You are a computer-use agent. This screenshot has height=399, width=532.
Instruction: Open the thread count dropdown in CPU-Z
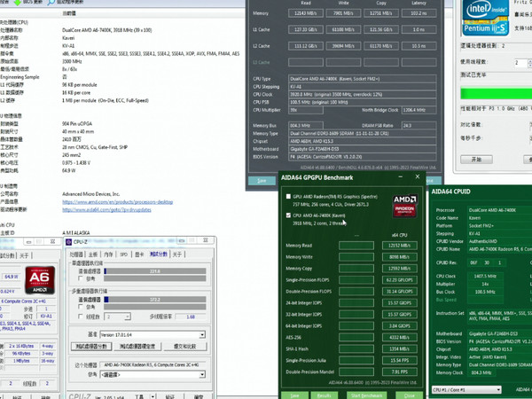click(128, 317)
